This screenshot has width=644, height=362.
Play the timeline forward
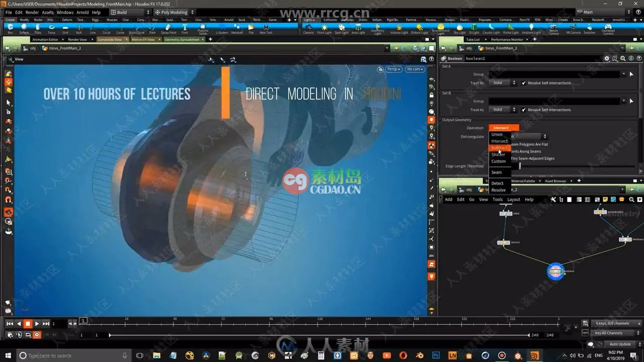[x=37, y=324]
